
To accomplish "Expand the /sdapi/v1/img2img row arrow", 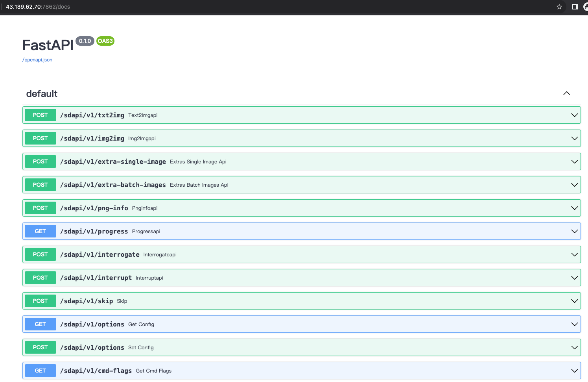I will 575,138.
